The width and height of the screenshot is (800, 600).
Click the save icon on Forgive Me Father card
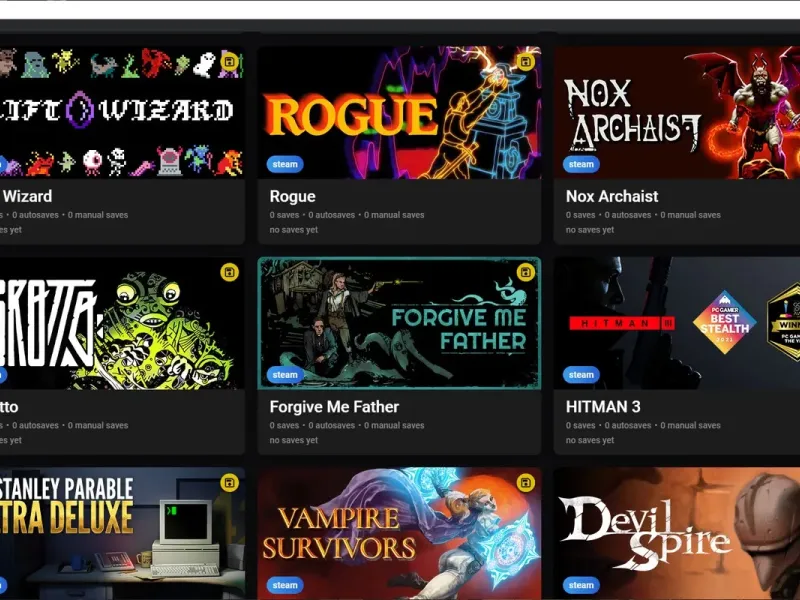pos(526,272)
